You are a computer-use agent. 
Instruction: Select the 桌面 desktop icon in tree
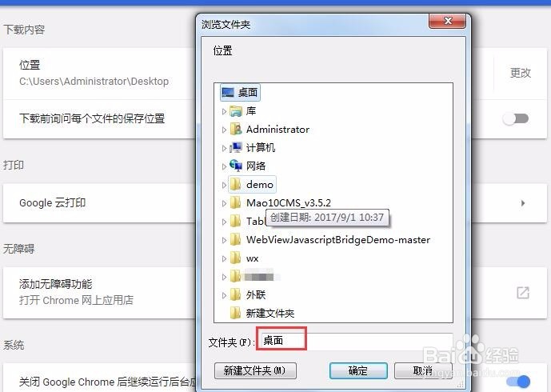[x=228, y=93]
